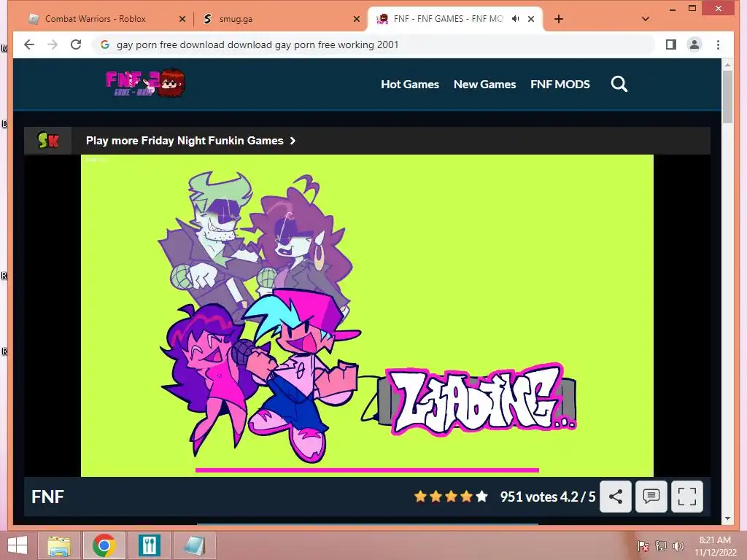Viewport: 747px width, 560px height.
Task: Click the pink loading progress bar
Action: pos(367,470)
